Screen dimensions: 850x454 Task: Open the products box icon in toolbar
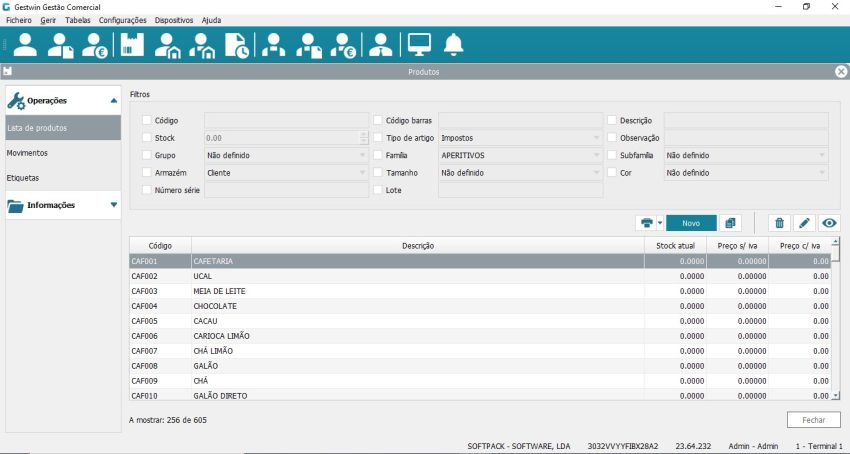pos(132,45)
